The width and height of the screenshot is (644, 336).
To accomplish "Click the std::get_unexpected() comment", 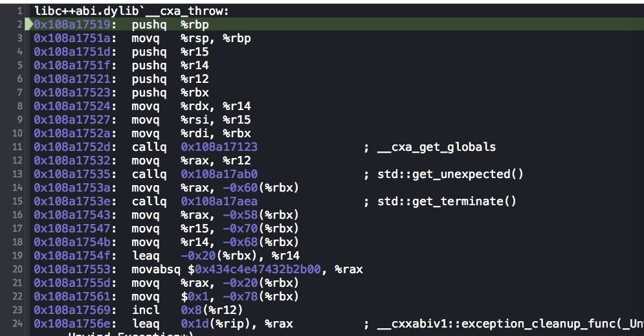I will pyautogui.click(x=450, y=174).
